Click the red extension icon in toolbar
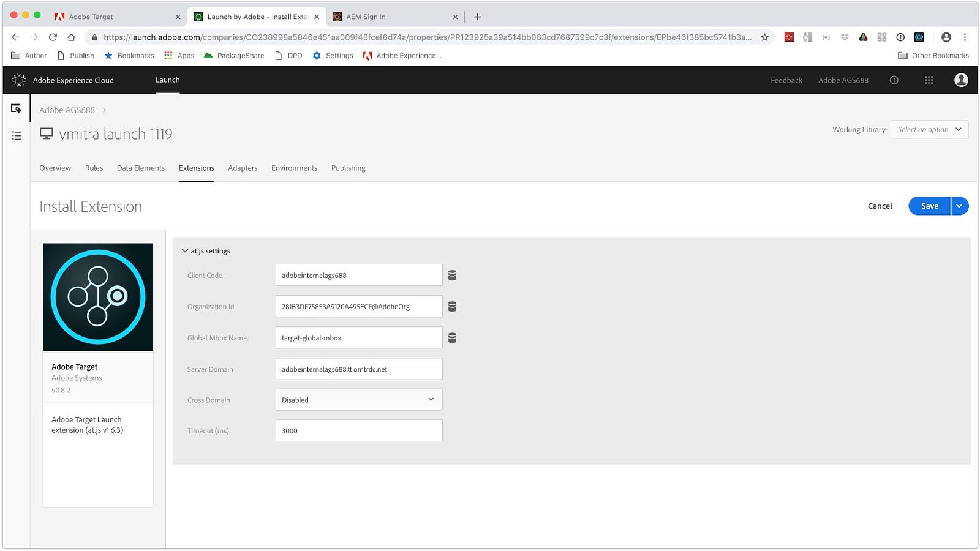The height and width of the screenshot is (551, 980). click(x=789, y=37)
